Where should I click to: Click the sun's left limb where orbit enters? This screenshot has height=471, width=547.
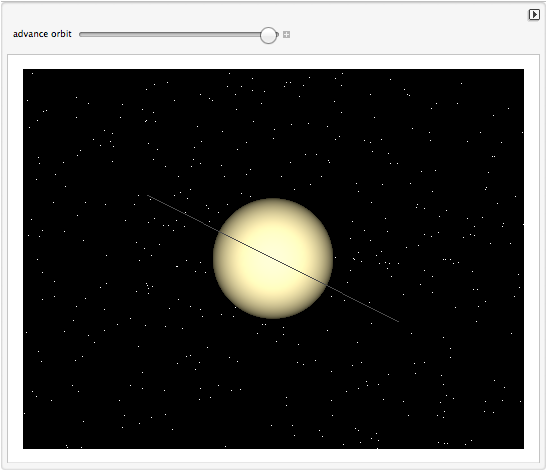(219, 231)
